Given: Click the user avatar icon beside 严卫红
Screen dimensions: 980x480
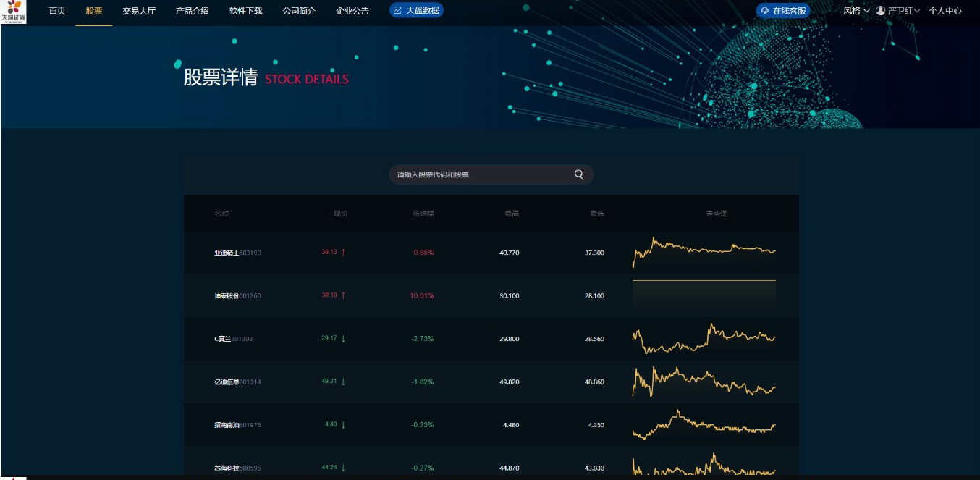Looking at the screenshot, I should point(881,11).
